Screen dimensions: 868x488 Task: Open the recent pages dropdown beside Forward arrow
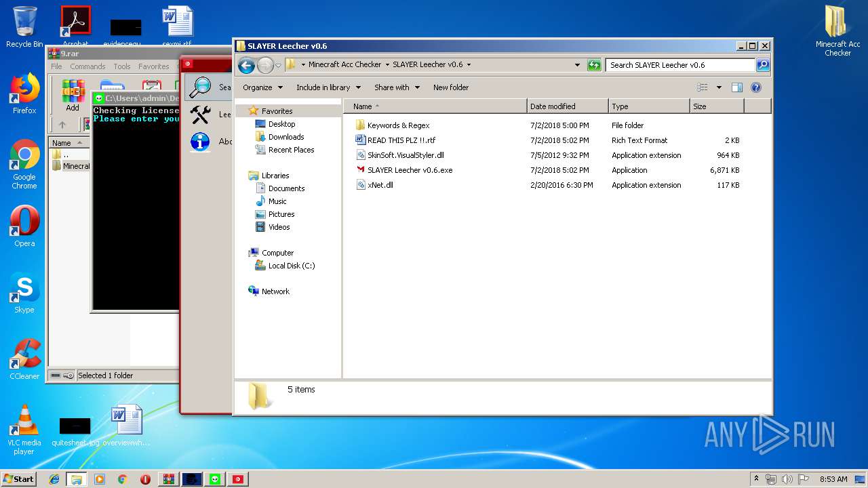(278, 66)
